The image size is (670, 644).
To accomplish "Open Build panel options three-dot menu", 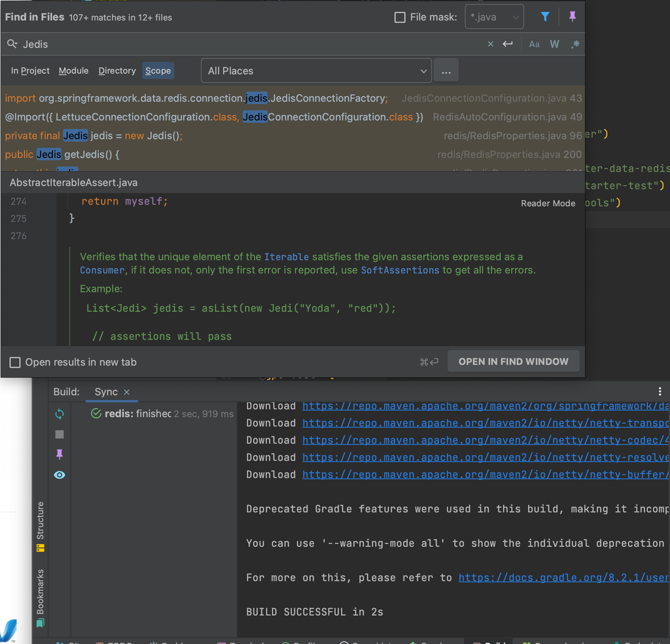I will tap(660, 392).
